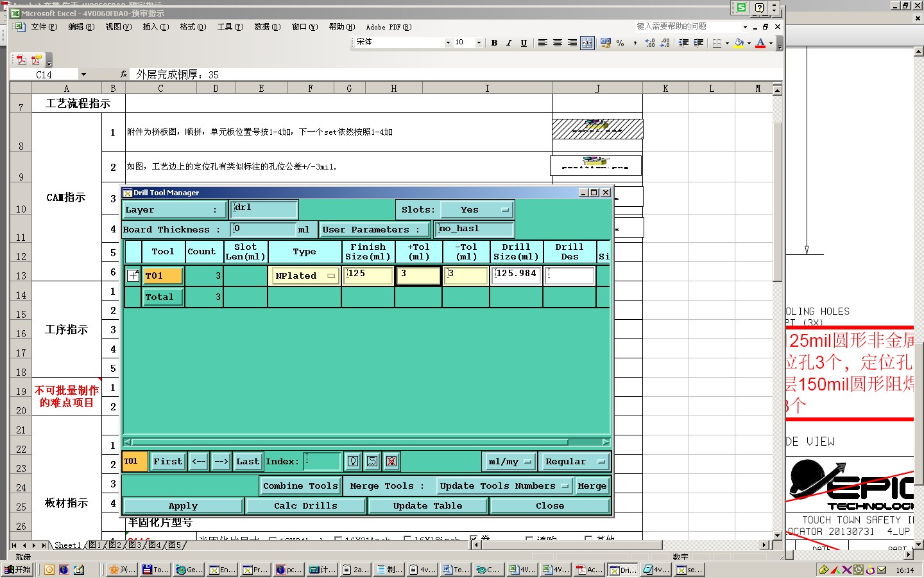Switch to sheet tab 图3
Image resolution: width=924 pixels, height=578 pixels.
click(135, 545)
